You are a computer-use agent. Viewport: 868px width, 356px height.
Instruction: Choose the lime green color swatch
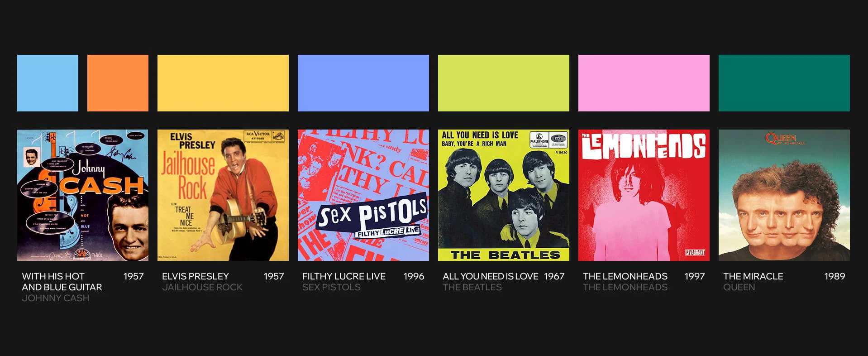pos(504,83)
